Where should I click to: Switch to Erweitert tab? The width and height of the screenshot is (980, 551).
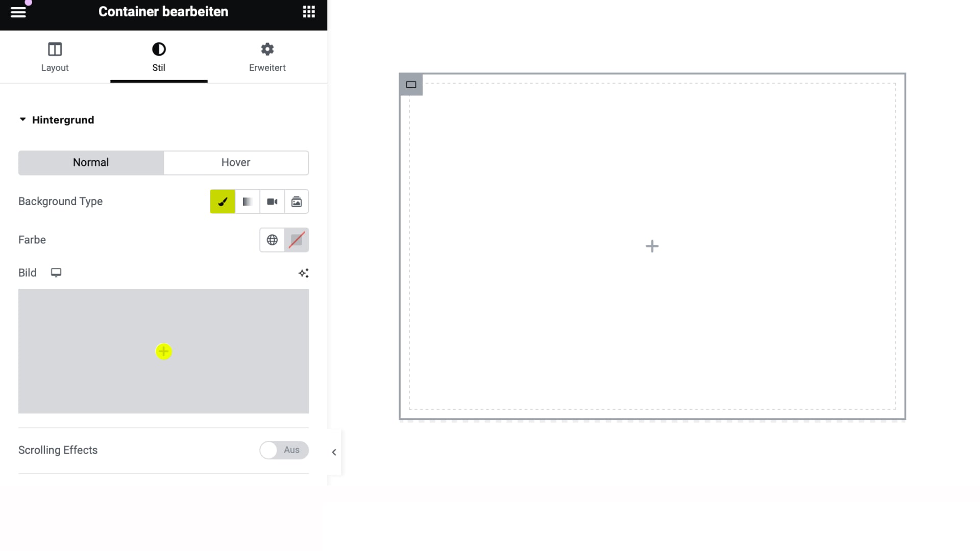(x=266, y=57)
